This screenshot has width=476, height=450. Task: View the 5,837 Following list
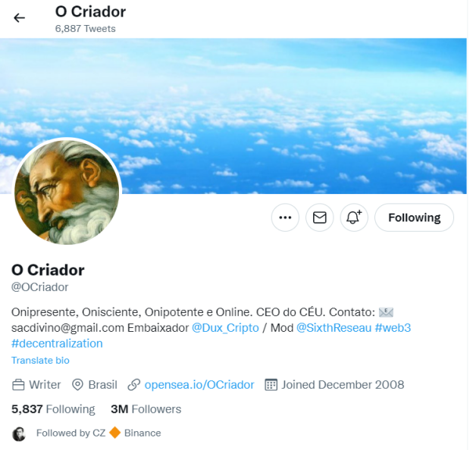(53, 409)
